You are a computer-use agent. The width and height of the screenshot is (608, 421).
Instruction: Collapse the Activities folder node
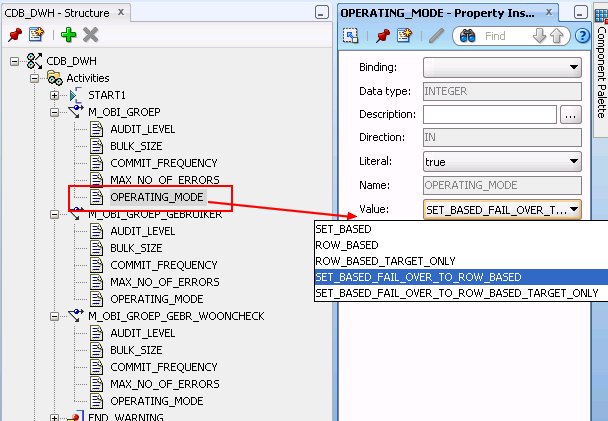pyautogui.click(x=35, y=78)
